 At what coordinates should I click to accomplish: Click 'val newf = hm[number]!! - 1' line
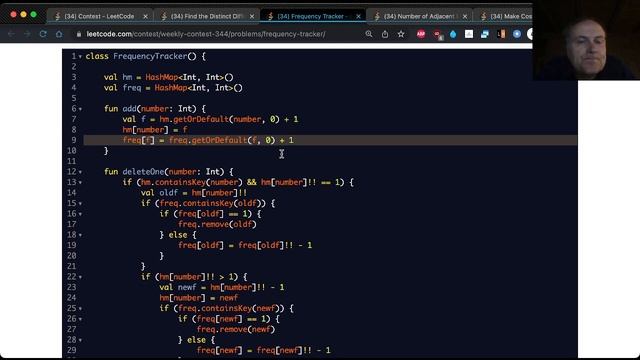[x=222, y=287]
